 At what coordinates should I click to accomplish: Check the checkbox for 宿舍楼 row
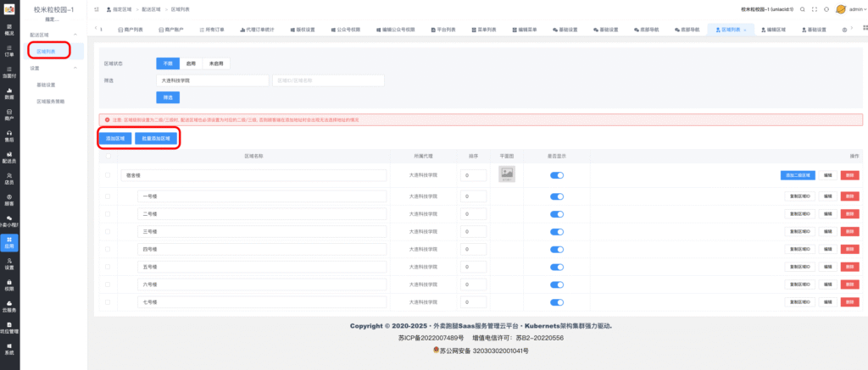108,175
